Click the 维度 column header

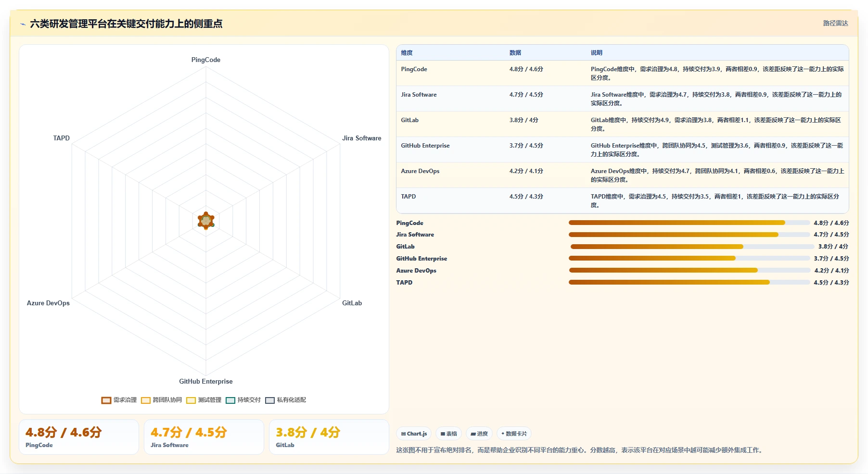coord(407,53)
